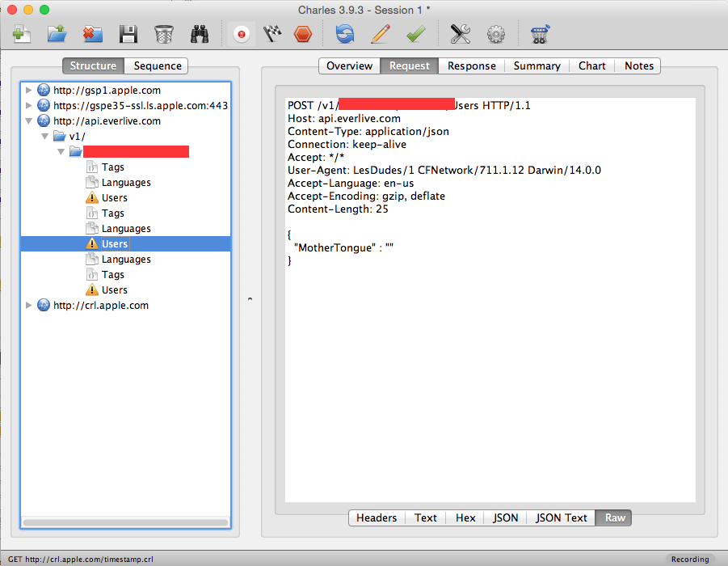Click the Validate green checkmark icon
This screenshot has width=728, height=566.
[x=415, y=35]
